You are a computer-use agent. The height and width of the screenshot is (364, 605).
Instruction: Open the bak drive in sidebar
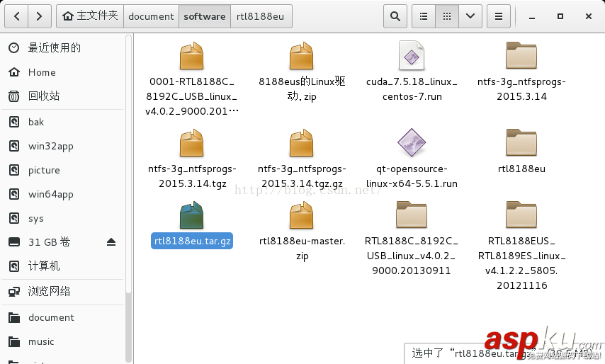(64, 123)
